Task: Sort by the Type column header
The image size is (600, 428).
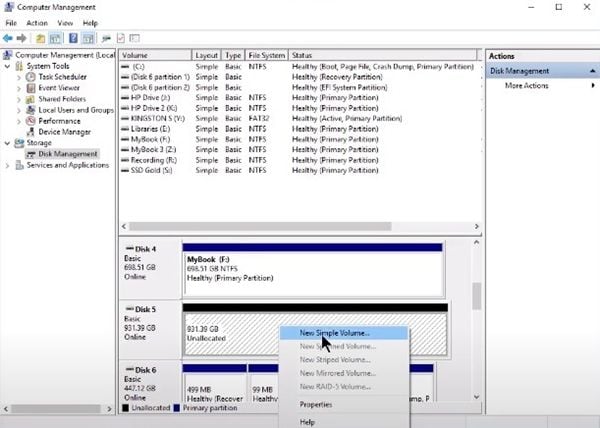Action: click(233, 55)
